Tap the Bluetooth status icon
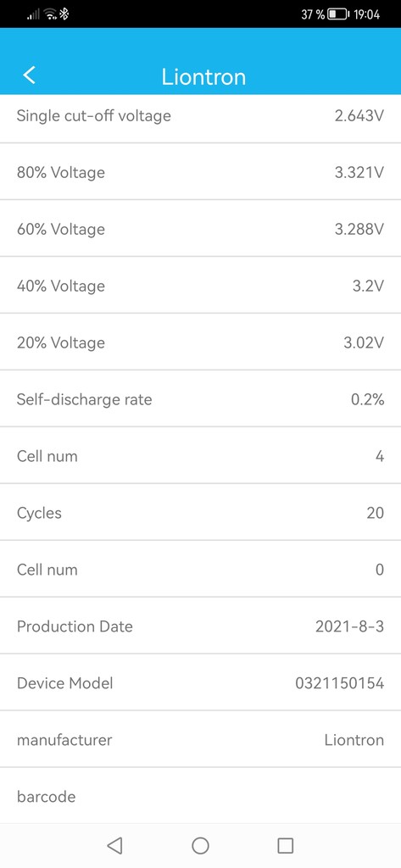Viewport: 401px width, 868px height. click(x=64, y=14)
